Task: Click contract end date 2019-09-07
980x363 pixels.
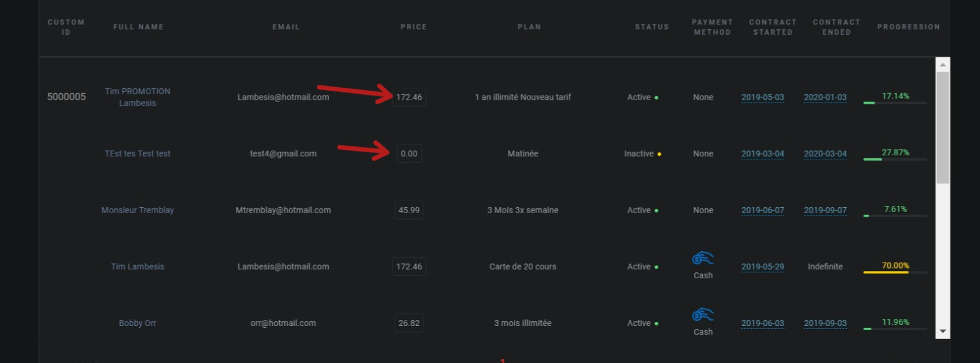Action: click(x=825, y=210)
